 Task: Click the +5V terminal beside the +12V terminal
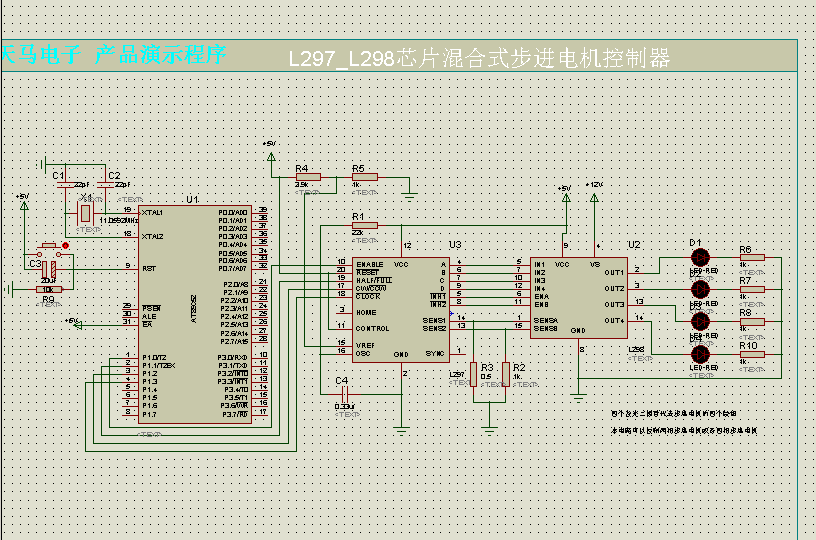566,197
